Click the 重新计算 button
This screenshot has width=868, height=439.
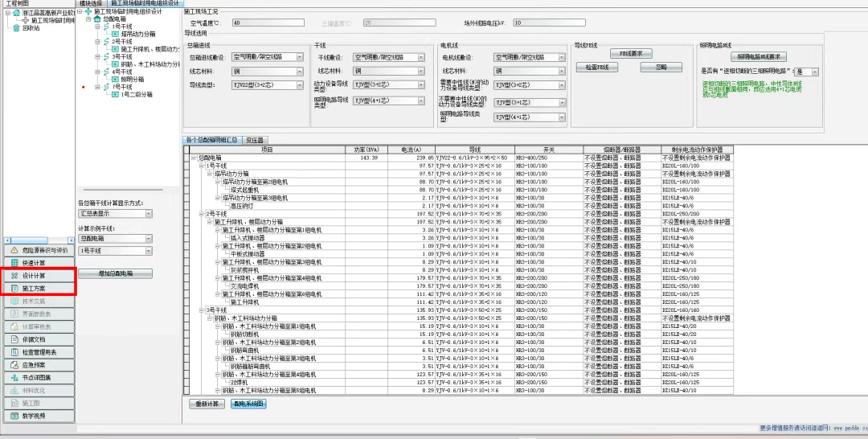207,404
